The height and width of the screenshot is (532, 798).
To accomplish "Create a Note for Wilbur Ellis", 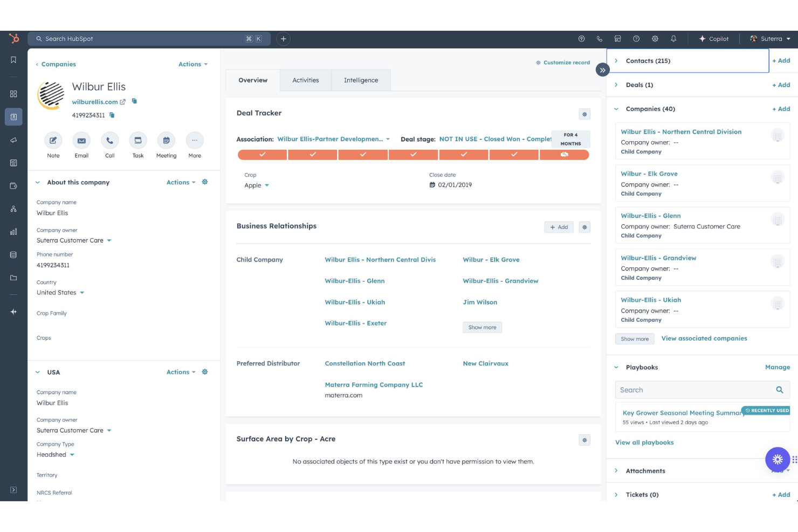I will (53, 140).
